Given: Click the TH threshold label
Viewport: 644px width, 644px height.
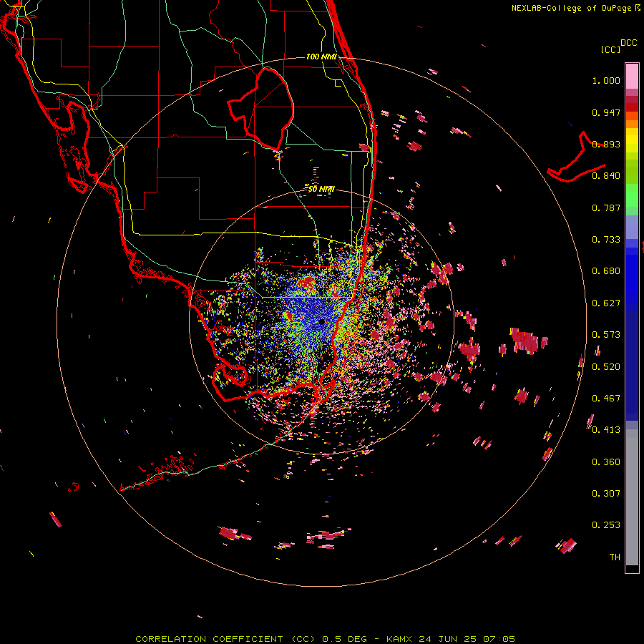Looking at the screenshot, I should click(x=615, y=557).
